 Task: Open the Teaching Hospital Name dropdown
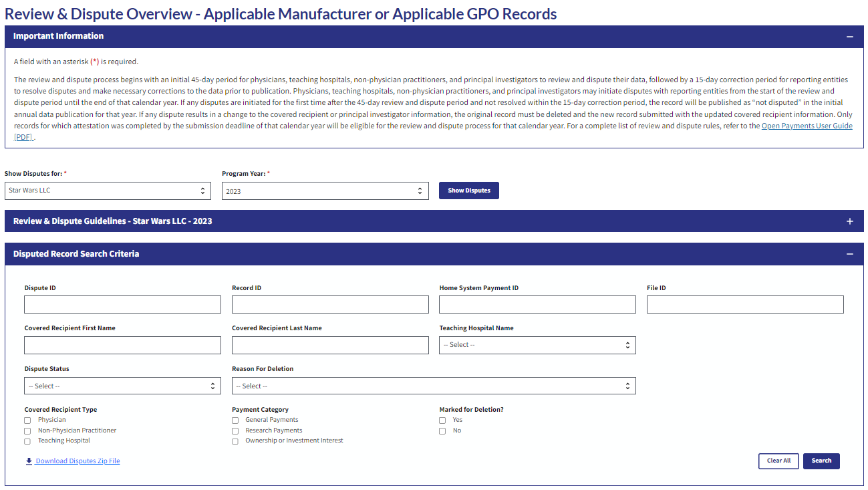click(537, 345)
